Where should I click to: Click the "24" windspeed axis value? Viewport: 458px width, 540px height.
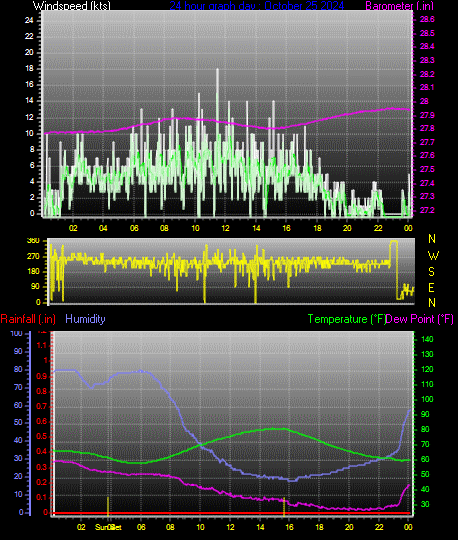tap(29, 20)
